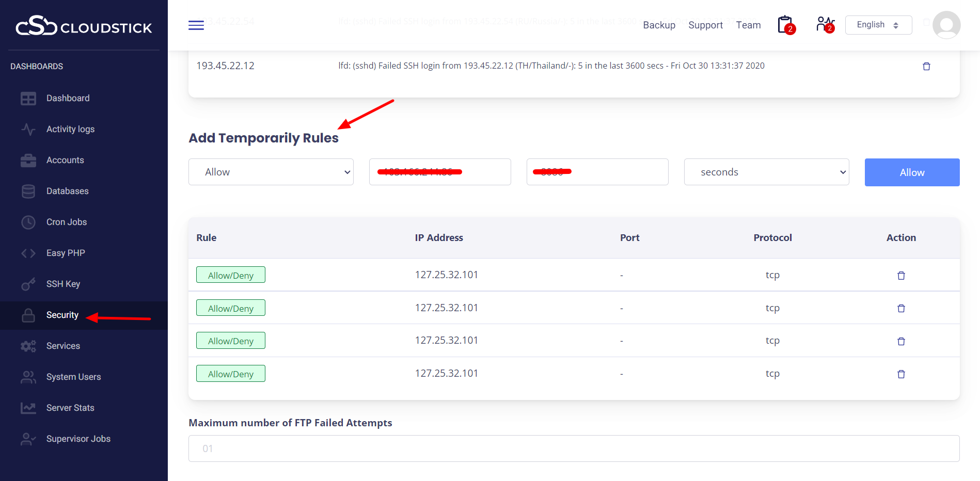Open the English language selector
980x481 pixels.
point(878,25)
